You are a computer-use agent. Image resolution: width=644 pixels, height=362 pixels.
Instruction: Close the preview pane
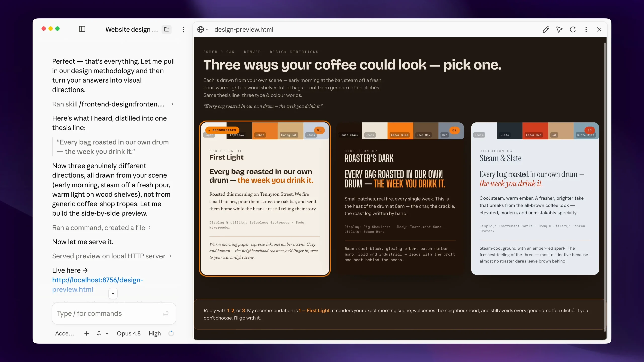coord(599,29)
